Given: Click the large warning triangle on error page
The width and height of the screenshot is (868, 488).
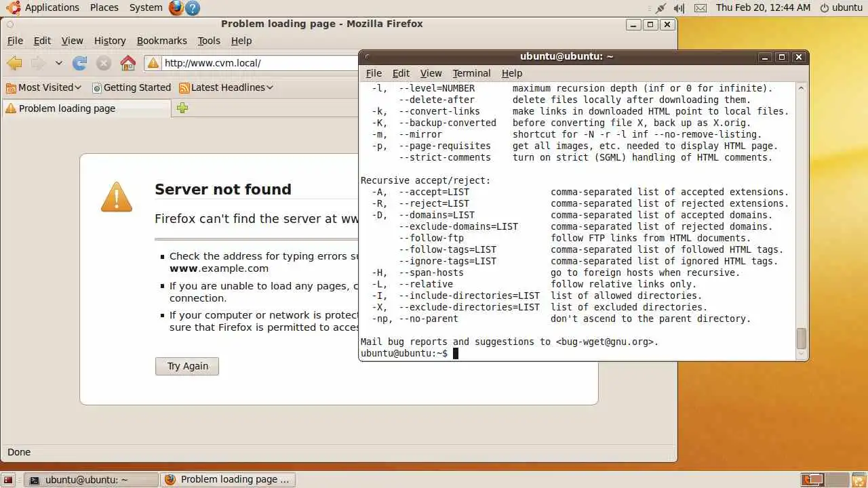Looking at the screenshot, I should (x=117, y=197).
